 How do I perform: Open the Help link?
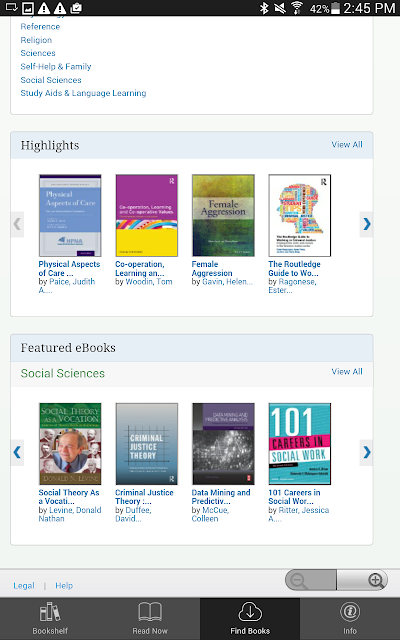click(x=64, y=585)
